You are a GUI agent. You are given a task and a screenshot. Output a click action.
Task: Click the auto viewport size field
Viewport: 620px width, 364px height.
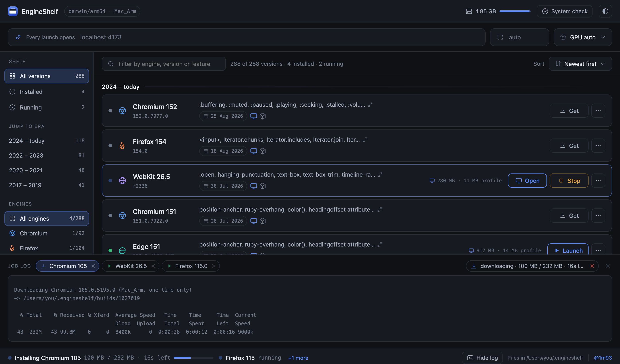coord(519,37)
